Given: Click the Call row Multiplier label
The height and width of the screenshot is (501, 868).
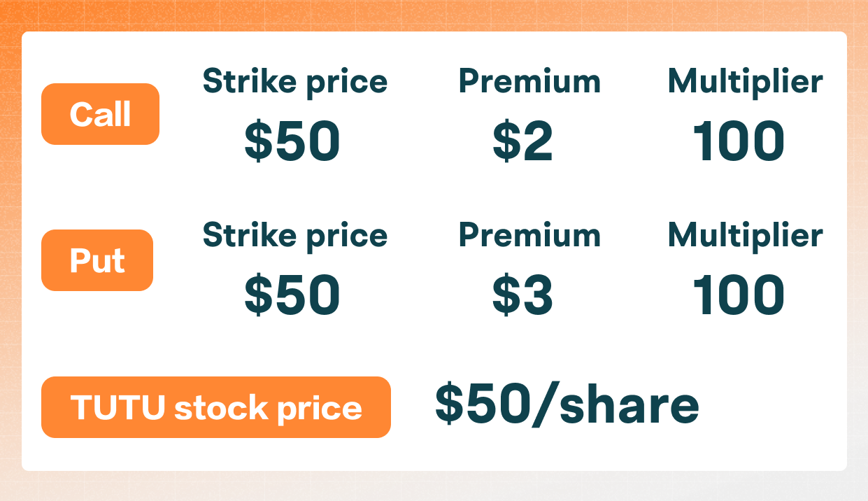Looking at the screenshot, I should (745, 82).
